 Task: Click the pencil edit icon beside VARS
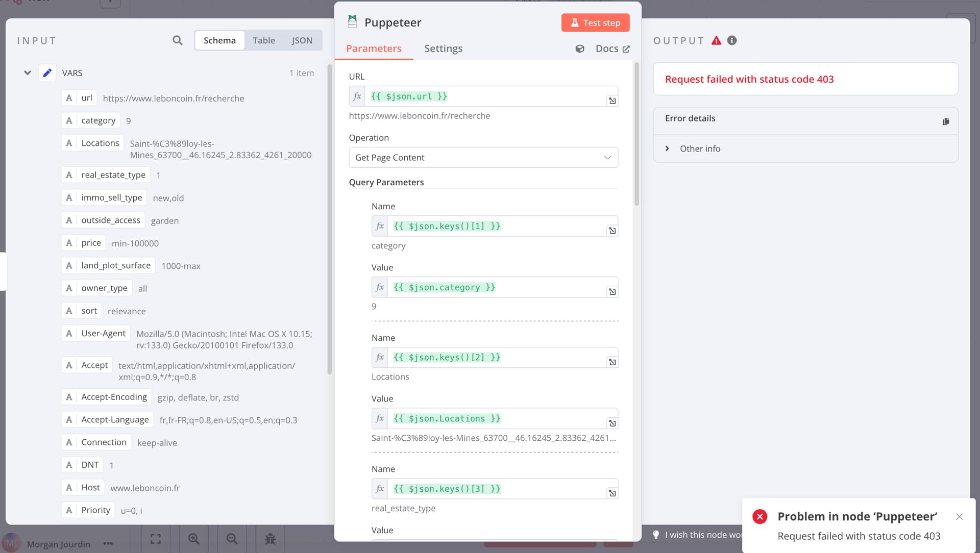[47, 73]
